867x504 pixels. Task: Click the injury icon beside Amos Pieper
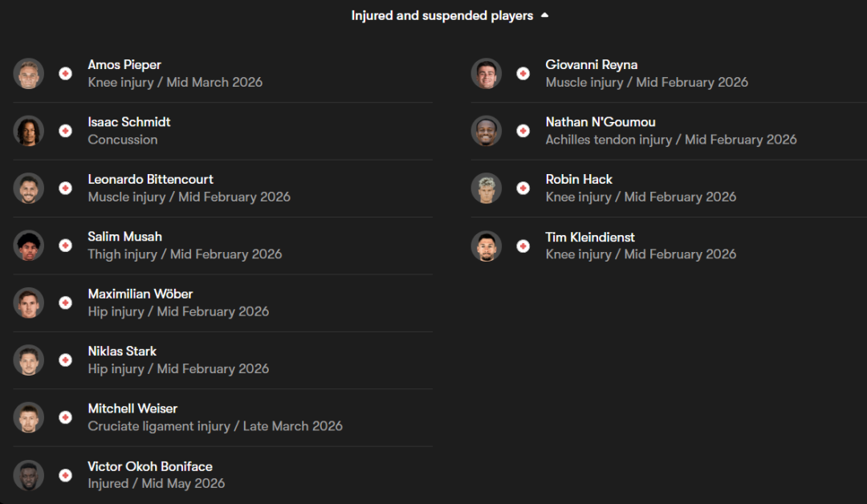click(66, 74)
